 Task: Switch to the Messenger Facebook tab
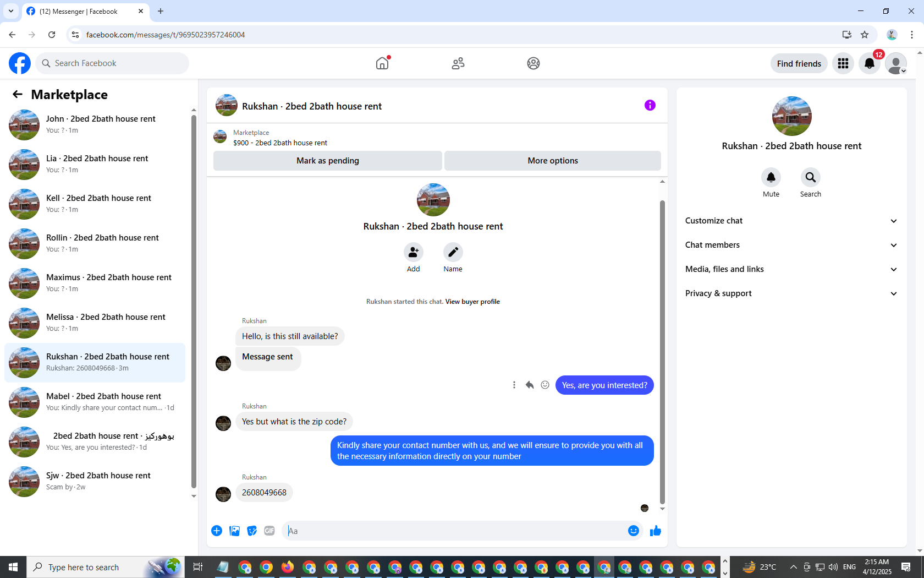click(85, 12)
